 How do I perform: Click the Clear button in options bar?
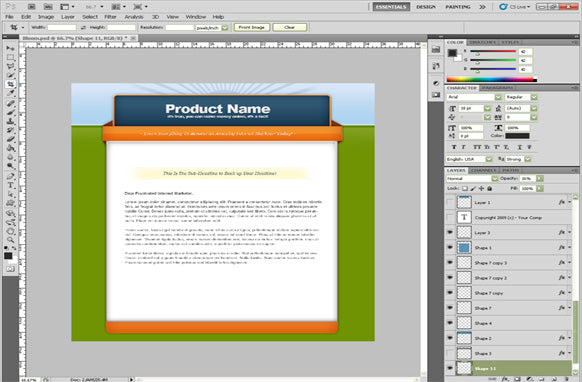[x=290, y=27]
